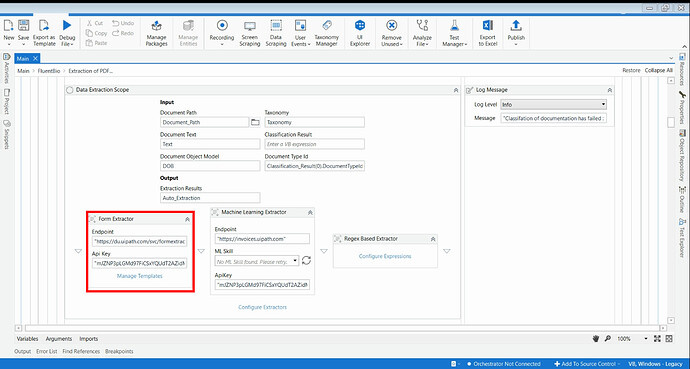Create a new file with New

point(9,32)
